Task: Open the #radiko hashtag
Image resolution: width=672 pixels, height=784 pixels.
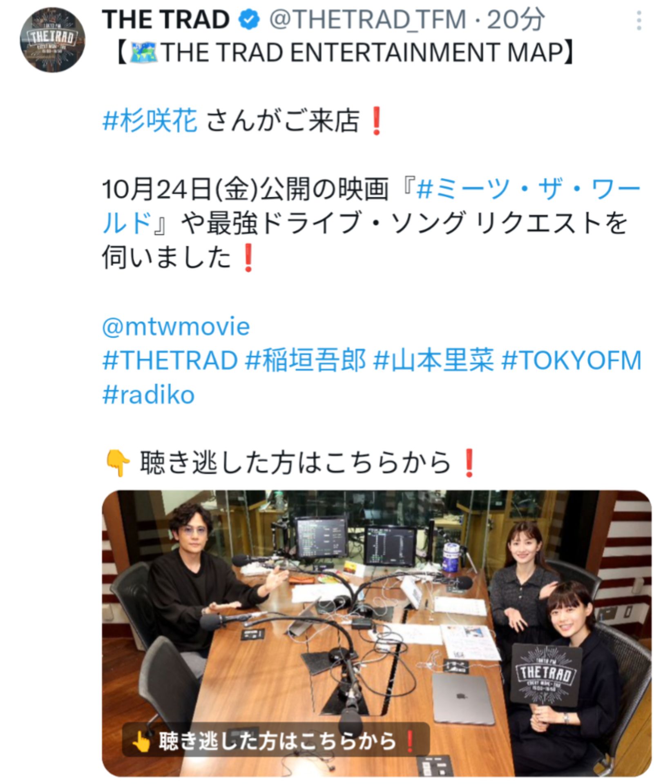Action: (x=148, y=395)
